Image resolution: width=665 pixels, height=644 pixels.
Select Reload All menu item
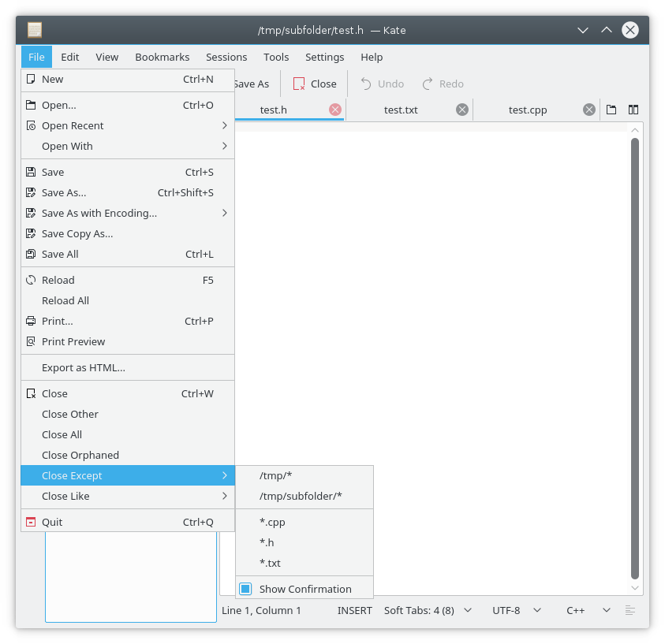point(128,300)
